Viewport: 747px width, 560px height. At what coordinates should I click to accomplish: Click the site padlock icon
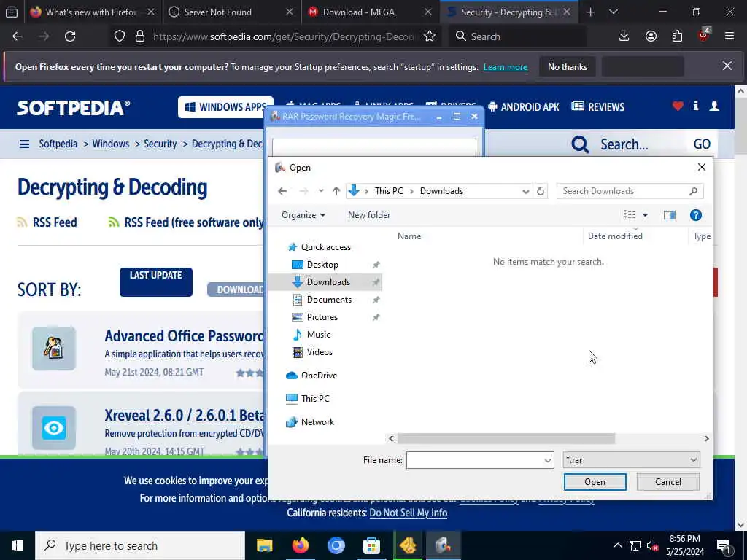coord(139,36)
